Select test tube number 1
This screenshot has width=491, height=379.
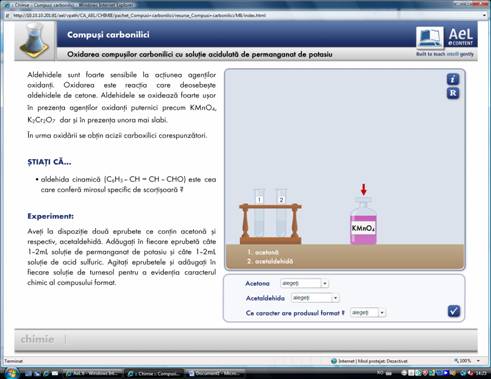click(259, 212)
